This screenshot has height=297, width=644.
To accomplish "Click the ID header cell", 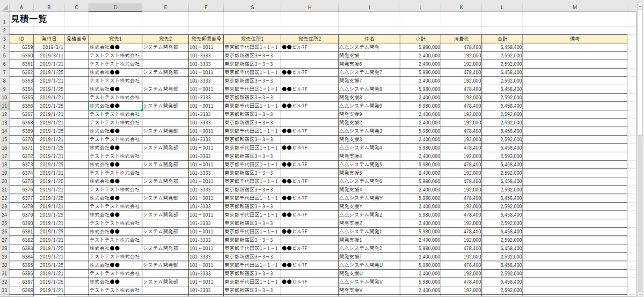I will (21, 39).
